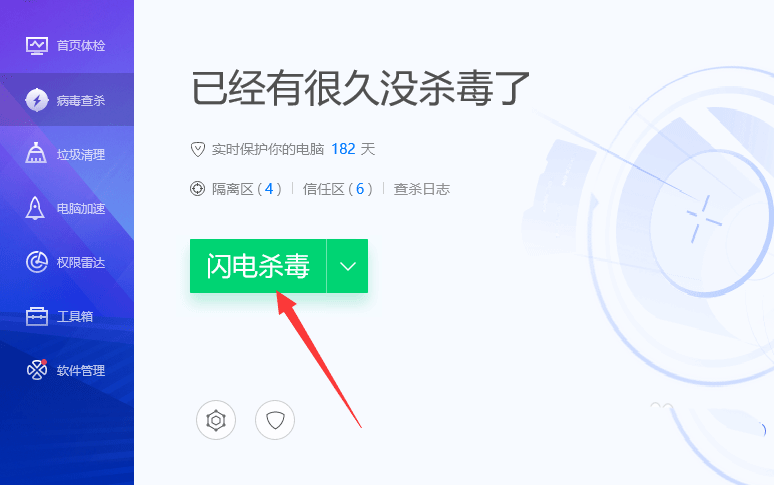This screenshot has height=485, width=774.
Task: Click the 首页体检 monitor icon
Action: (37, 45)
